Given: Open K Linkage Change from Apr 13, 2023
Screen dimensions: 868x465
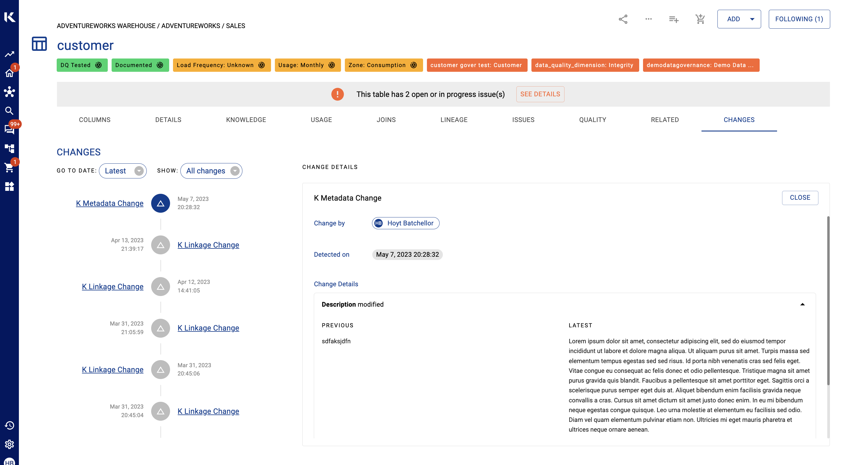Looking at the screenshot, I should point(208,245).
